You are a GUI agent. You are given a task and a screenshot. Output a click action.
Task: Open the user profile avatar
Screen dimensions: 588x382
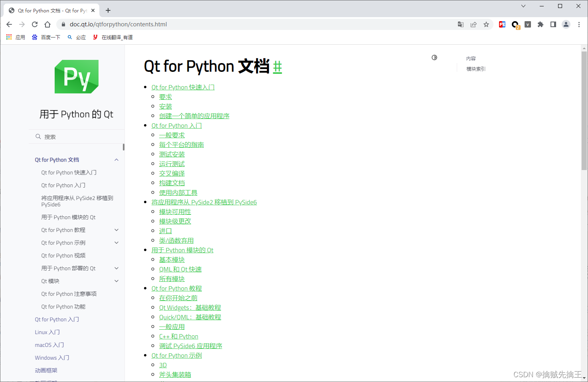[x=566, y=24]
